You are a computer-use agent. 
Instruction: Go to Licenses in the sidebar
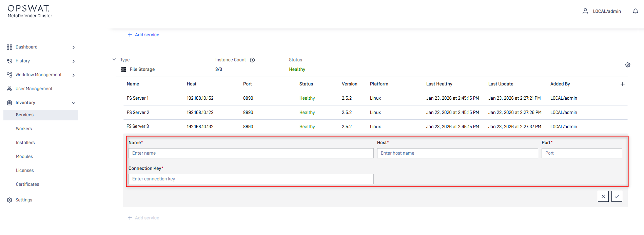25,171
